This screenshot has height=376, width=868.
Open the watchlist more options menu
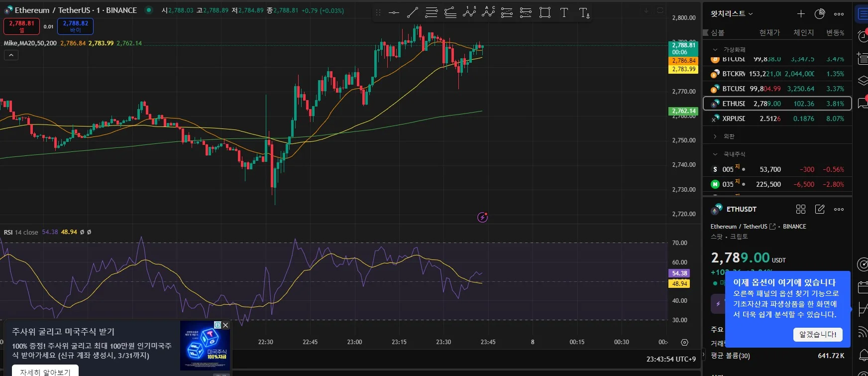839,14
